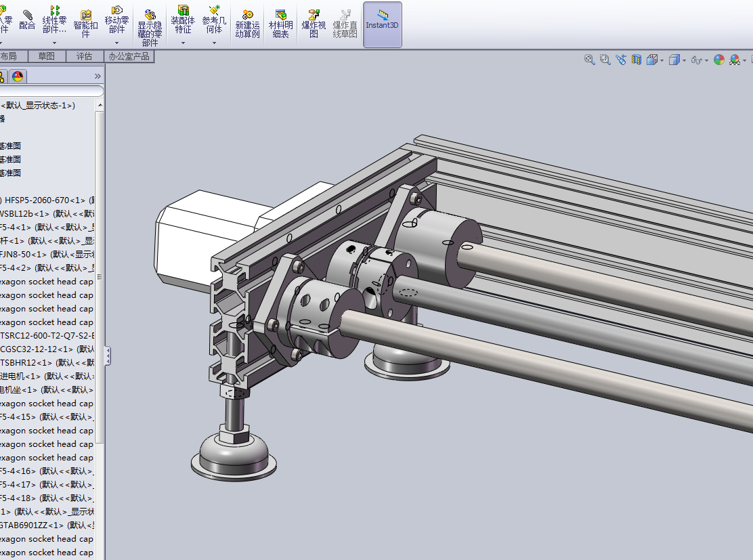Image resolution: width=753 pixels, height=560 pixels.
Task: Click the Edit Appearance color ball icon
Action: [719, 60]
